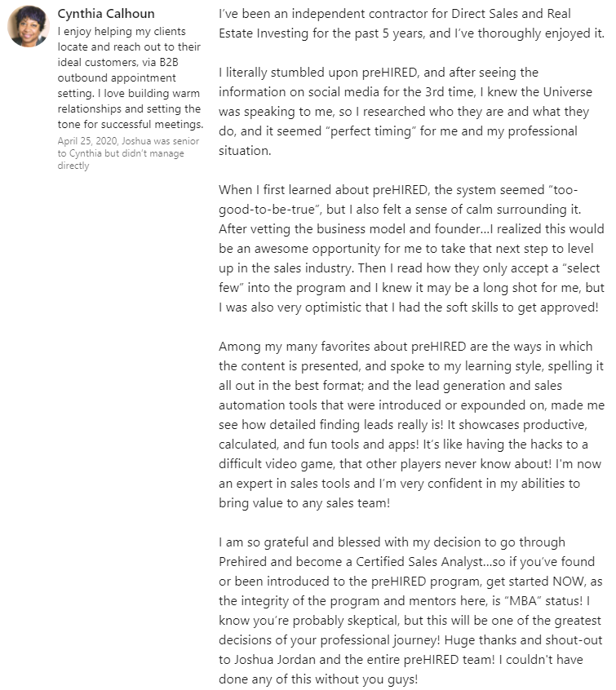
Task: Click the paragraph starting "I've been an independent contractor"
Action: point(411,24)
